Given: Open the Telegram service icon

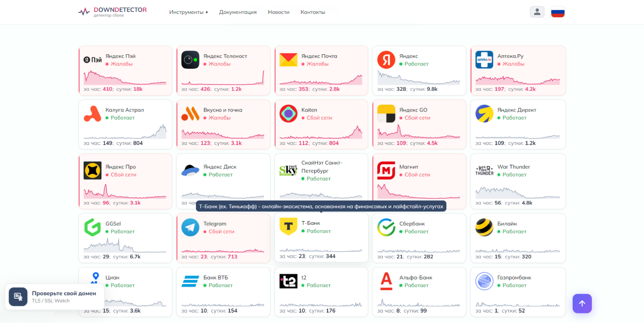Looking at the screenshot, I should click(190, 227).
